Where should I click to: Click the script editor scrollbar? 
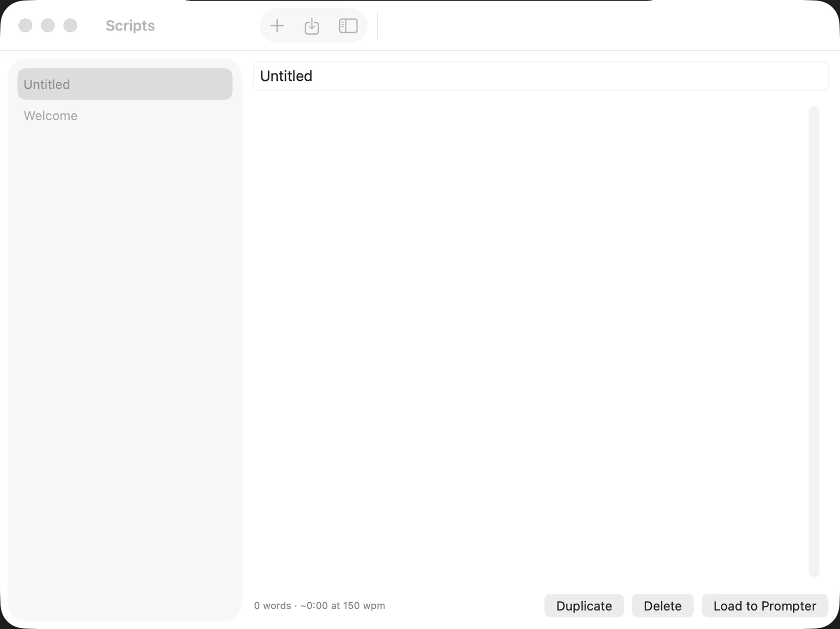tap(814, 341)
